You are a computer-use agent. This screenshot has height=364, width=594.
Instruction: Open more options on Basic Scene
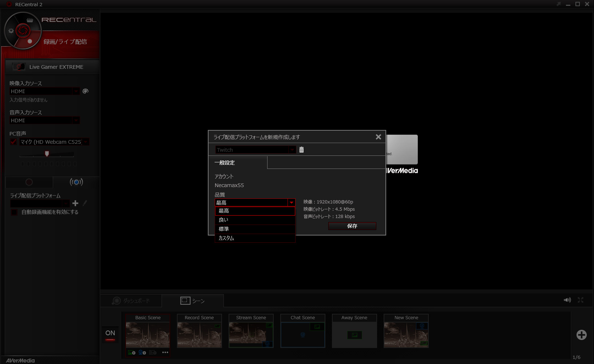165,352
